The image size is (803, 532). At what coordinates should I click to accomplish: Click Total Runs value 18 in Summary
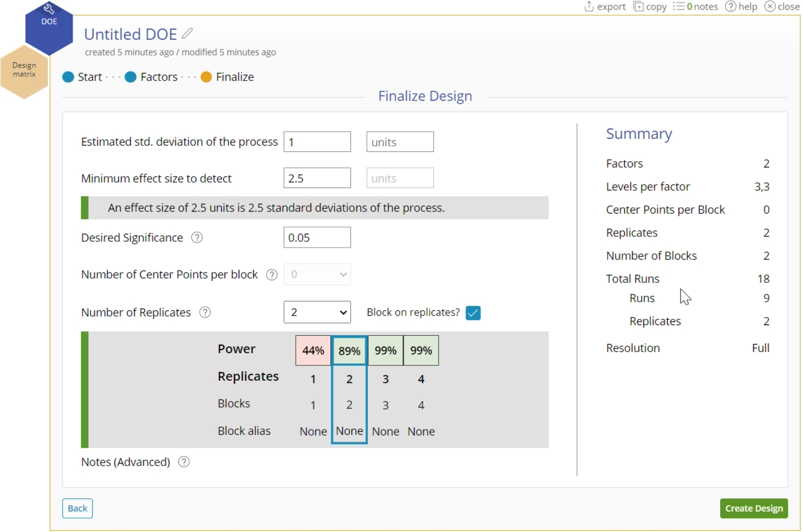[764, 279]
